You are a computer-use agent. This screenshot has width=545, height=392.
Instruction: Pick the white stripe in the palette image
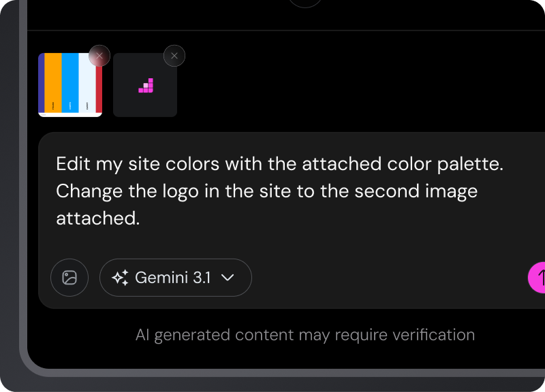[x=87, y=82]
